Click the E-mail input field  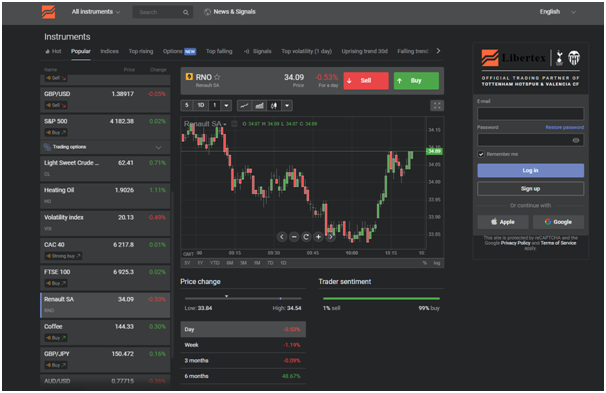[x=530, y=114]
